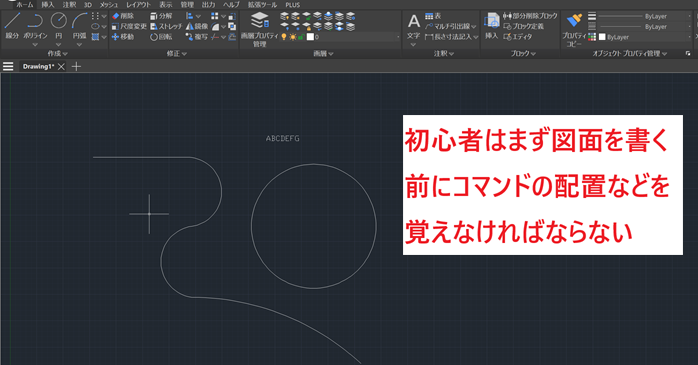Open the レイアウト ribbon tab

point(138,4)
